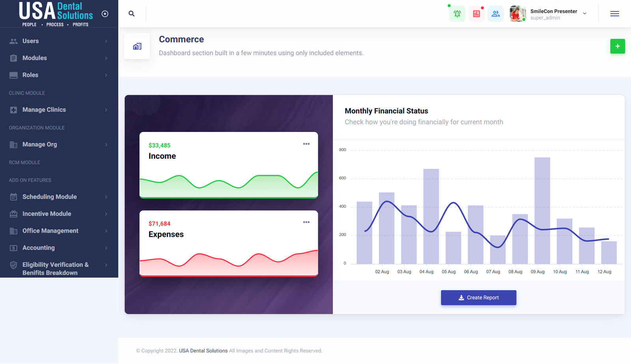Viewport: 631px width, 364px height.
Task: Click the tallest bar for 09 Aug
Action: [542, 211]
